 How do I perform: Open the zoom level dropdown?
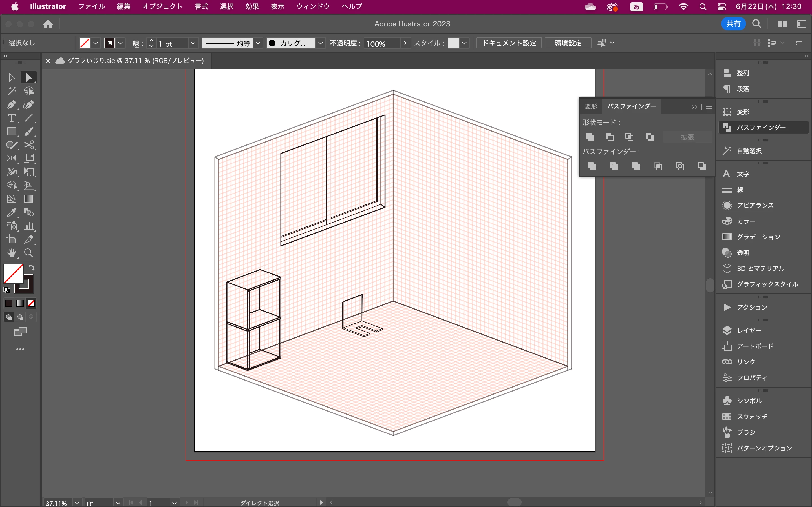[x=77, y=503]
